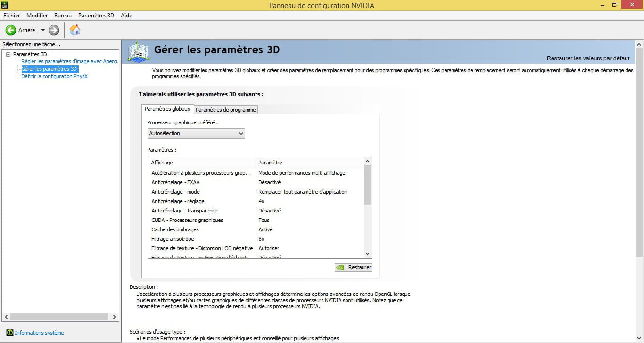Screen dimensions: 644x343
Task: Click the Mode de performances multi-affichage value
Action: [302, 173]
